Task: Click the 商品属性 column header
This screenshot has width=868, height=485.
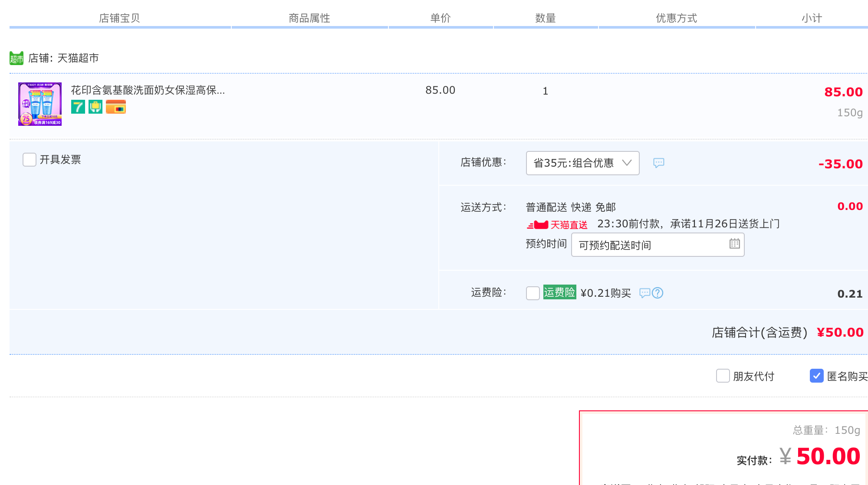Action: pyautogui.click(x=309, y=18)
